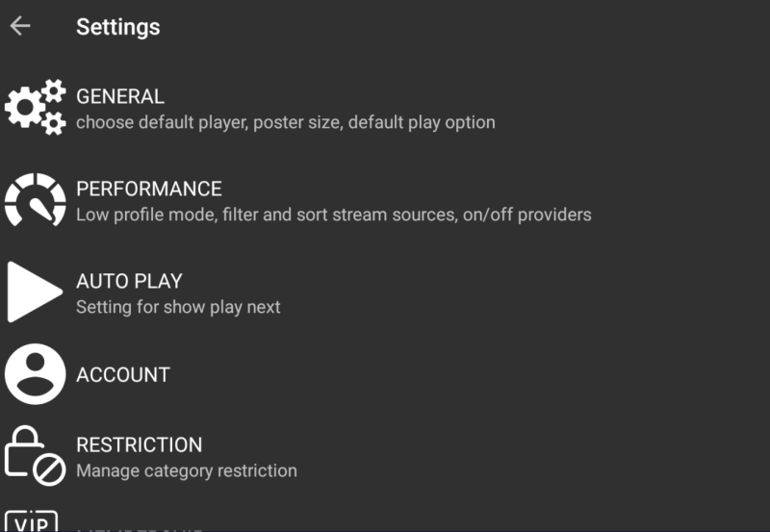Open the PERFORMANCE settings entry
The height and width of the screenshot is (532, 770).
149,189
